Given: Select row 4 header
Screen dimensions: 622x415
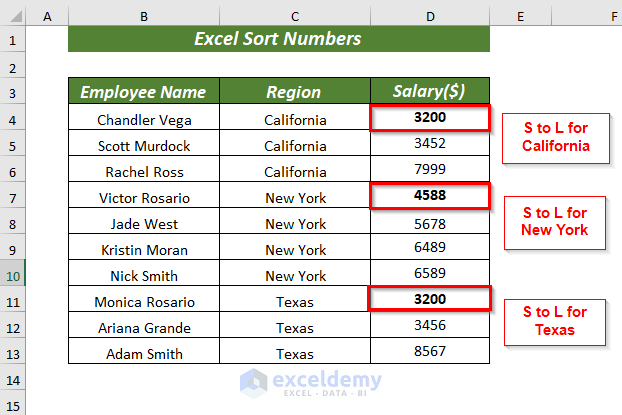Looking at the screenshot, I should tap(13, 119).
